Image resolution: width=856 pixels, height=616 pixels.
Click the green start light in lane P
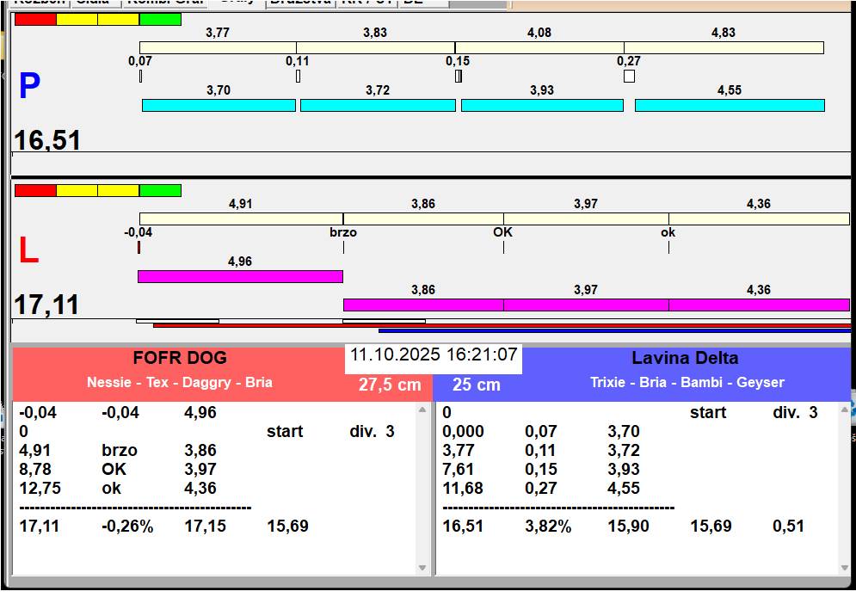click(160, 19)
